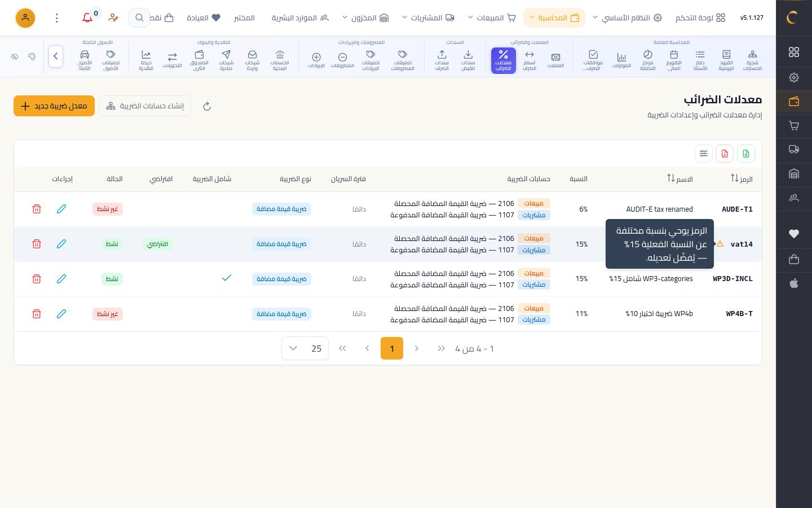This screenshot has width=812, height=508.
Task: Edit the WP3D-INCL tax rate row
Action: (61, 279)
